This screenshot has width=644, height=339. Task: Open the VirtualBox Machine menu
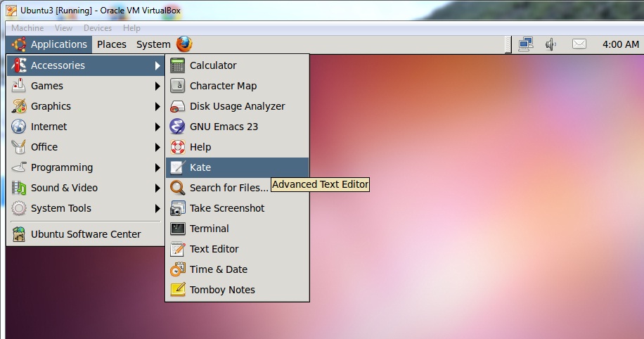pyautogui.click(x=27, y=28)
